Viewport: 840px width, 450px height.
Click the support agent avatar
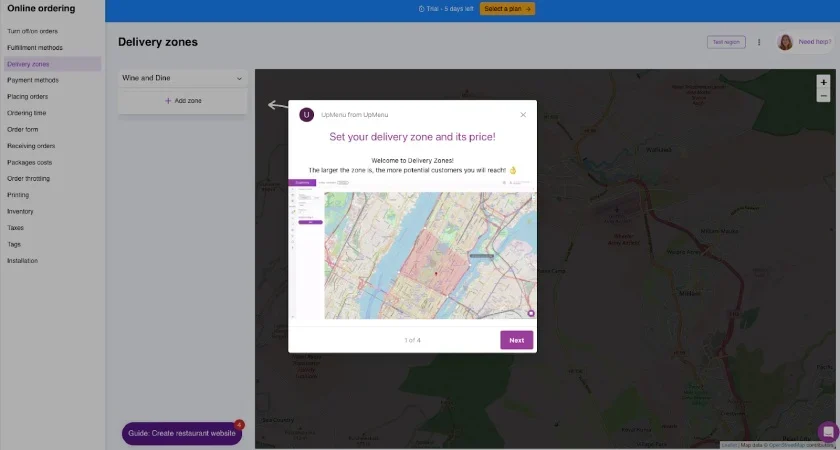click(x=785, y=42)
